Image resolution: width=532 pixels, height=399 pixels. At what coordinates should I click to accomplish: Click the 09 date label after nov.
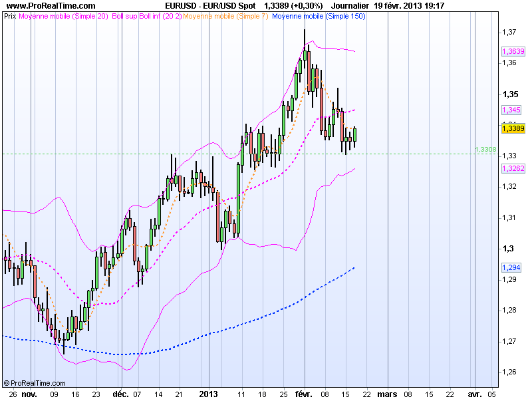click(55, 394)
